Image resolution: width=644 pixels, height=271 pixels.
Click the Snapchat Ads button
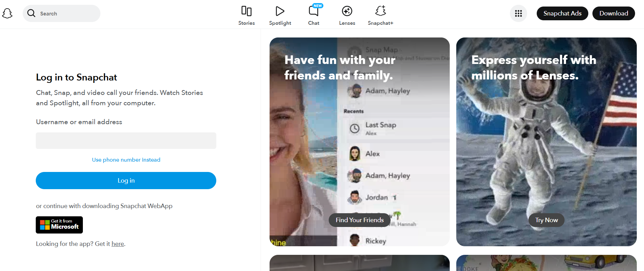tap(563, 13)
